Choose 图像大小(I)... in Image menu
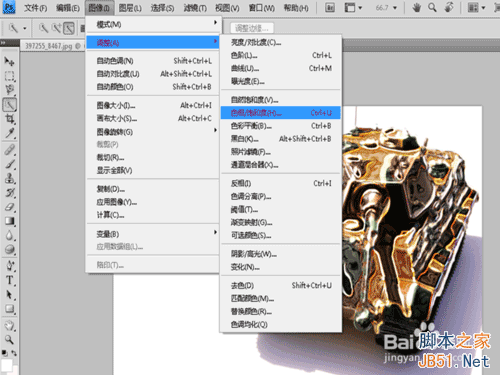 pos(152,106)
